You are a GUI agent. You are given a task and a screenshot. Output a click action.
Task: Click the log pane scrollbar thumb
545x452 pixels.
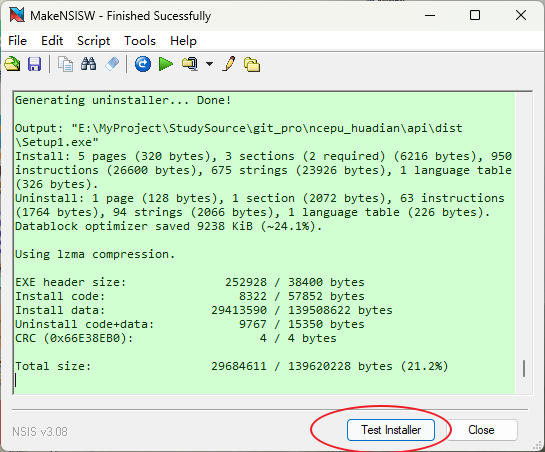coord(524,368)
